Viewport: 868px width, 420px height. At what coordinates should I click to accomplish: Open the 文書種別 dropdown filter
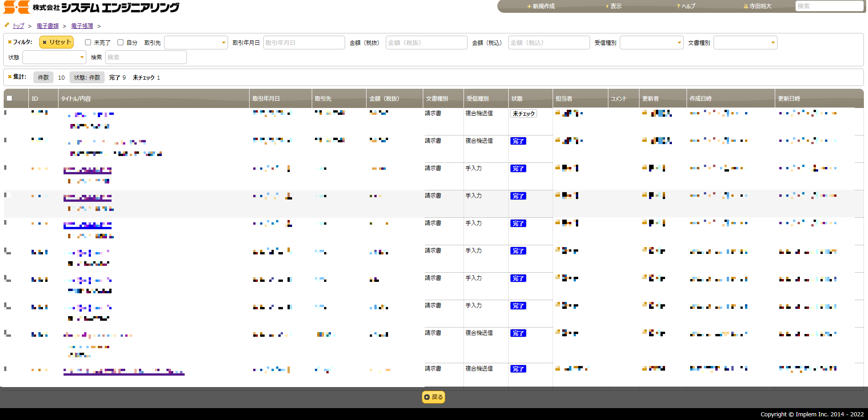(x=746, y=43)
